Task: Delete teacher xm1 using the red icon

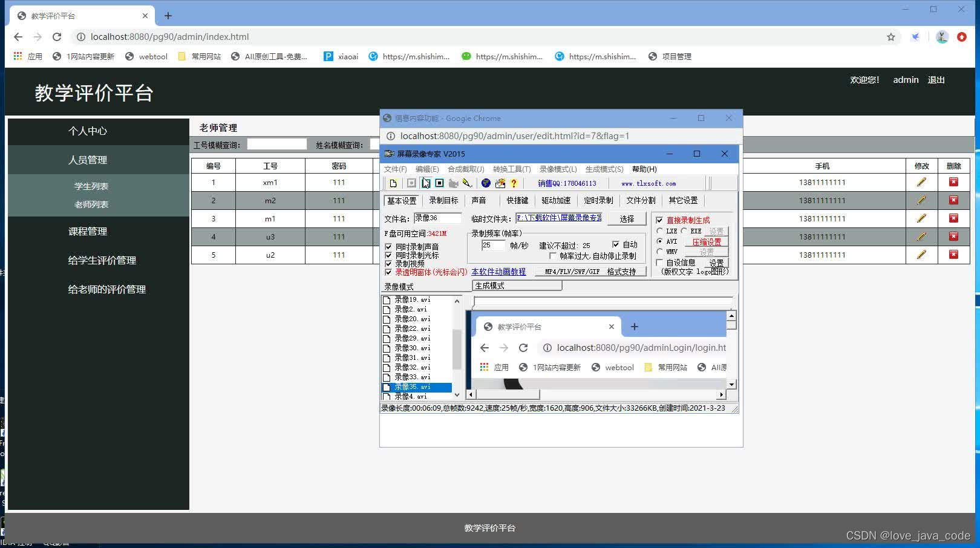Action: pos(953,182)
